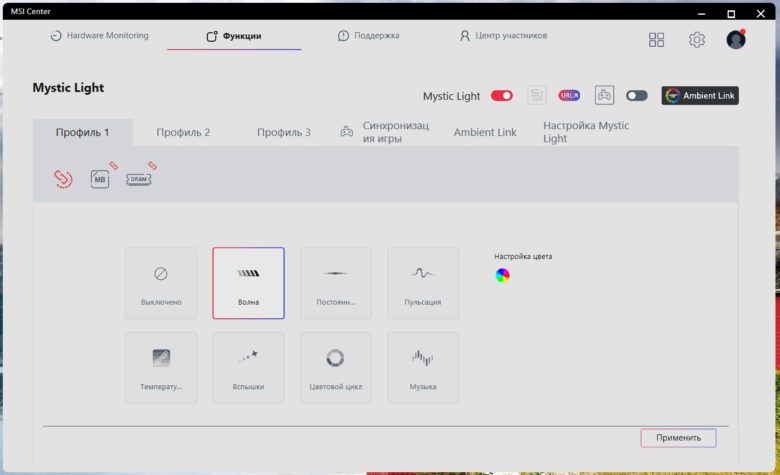780x475 pixels.
Task: Choose the Температура lighting effect
Action: pos(161,368)
